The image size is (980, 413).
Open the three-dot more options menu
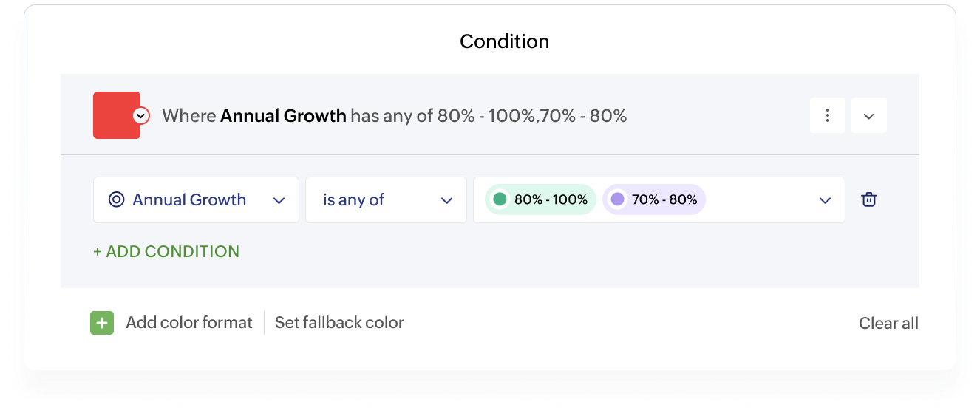pos(828,116)
